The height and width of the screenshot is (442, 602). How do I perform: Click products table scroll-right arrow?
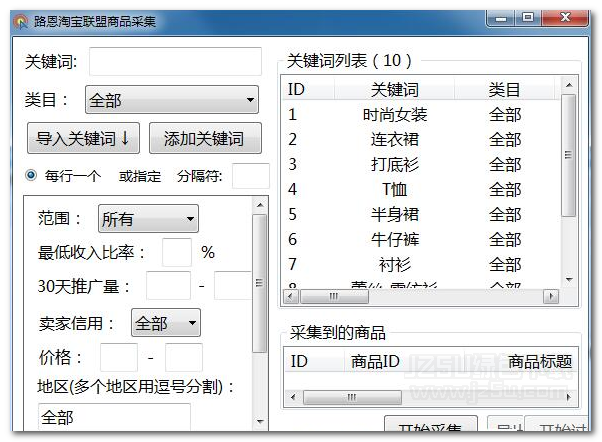(x=569, y=397)
